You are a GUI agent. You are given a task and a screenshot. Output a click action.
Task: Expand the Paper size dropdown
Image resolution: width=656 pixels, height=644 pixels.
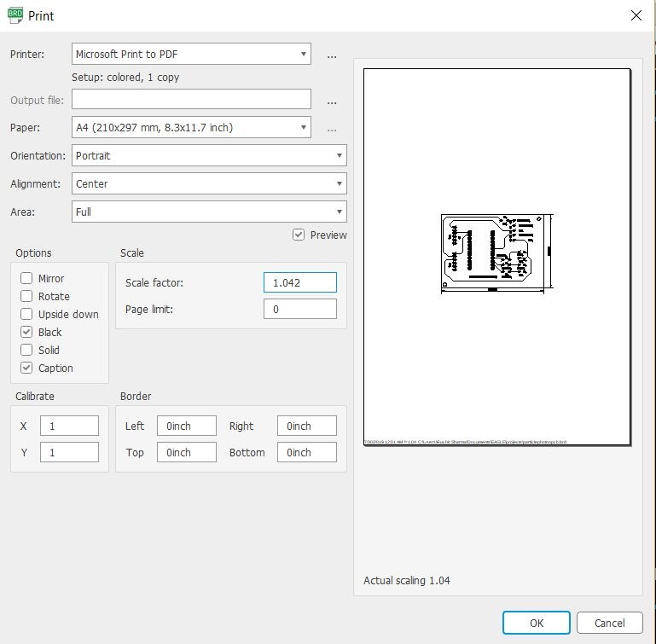(x=191, y=128)
